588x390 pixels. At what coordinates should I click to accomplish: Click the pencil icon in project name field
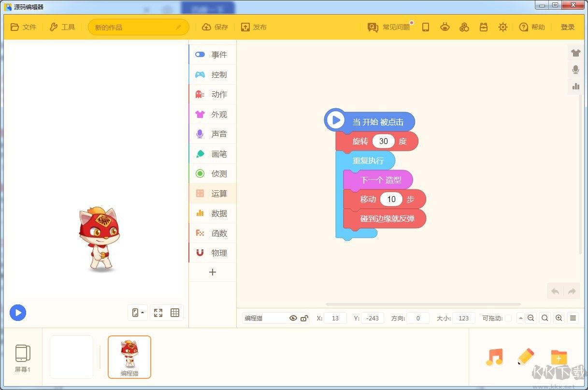click(x=179, y=28)
